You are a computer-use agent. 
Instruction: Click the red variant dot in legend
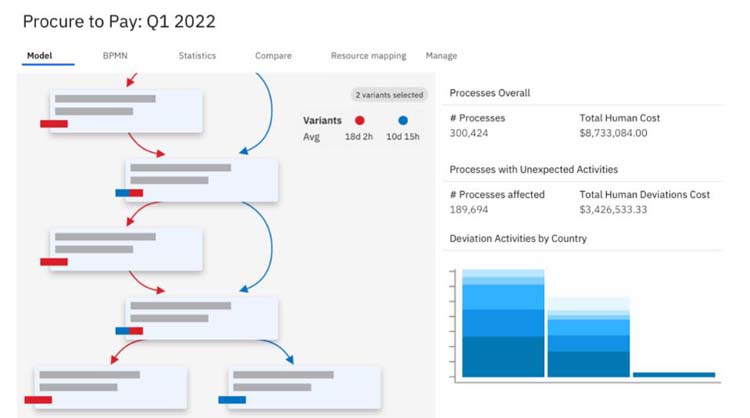click(x=360, y=121)
